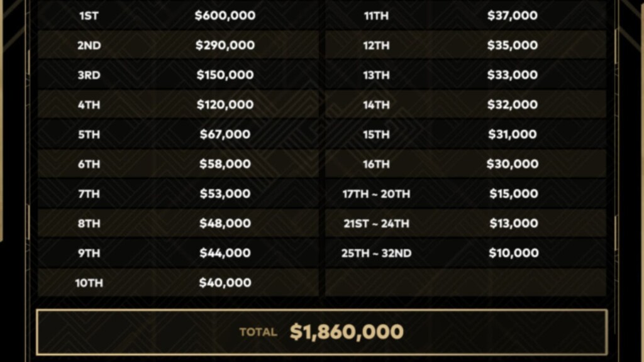644x362 pixels.
Task: Click the 5TH place label
Action: [x=89, y=134]
